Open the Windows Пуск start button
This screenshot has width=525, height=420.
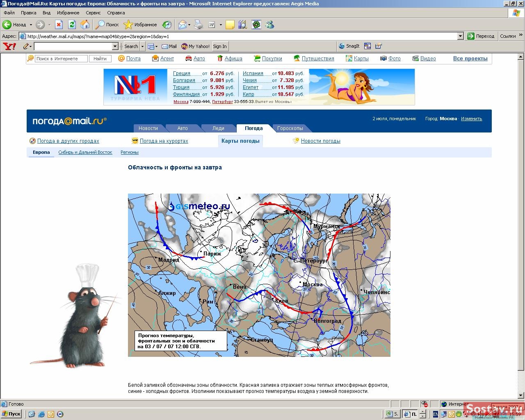tap(11, 414)
